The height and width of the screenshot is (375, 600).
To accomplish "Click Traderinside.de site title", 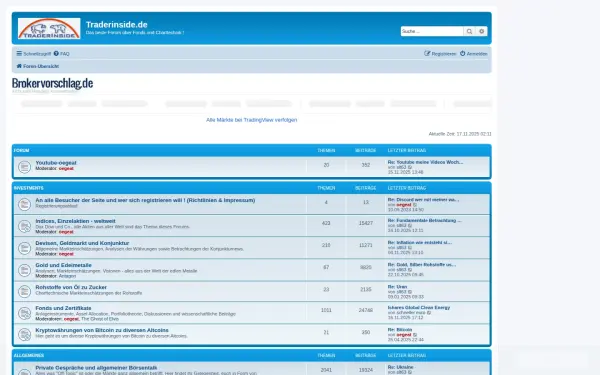I will [116, 24].
